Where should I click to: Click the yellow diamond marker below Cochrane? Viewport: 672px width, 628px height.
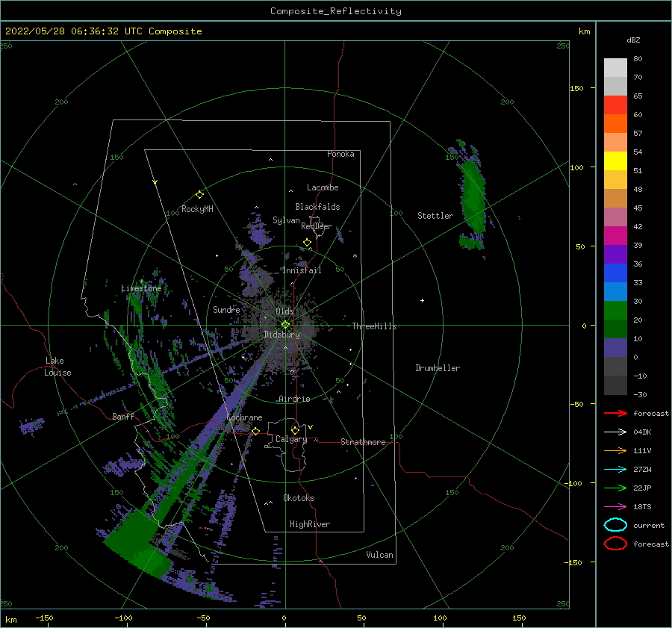[x=255, y=431]
